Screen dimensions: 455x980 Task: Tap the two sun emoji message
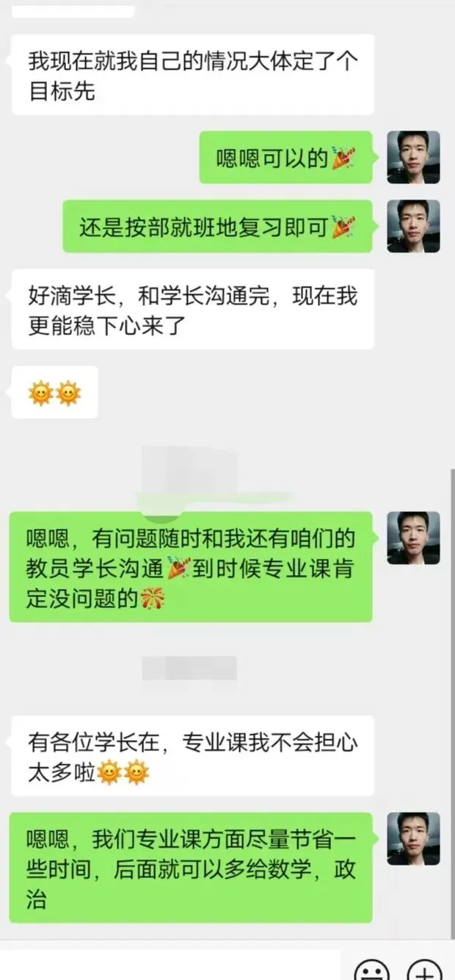(x=54, y=392)
